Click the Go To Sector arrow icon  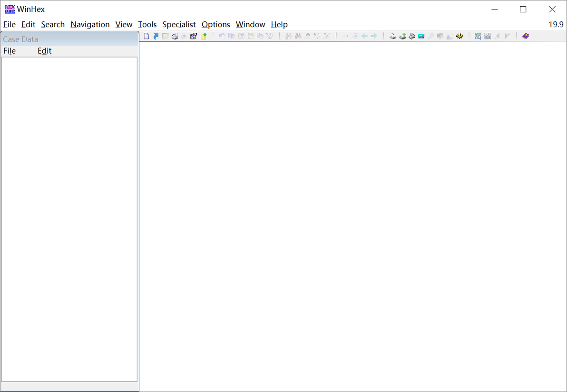point(355,36)
